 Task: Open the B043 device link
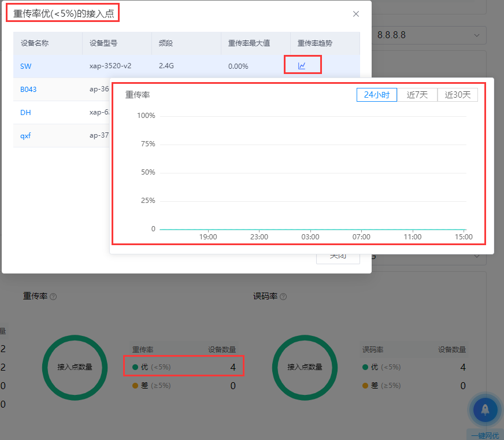pos(28,89)
